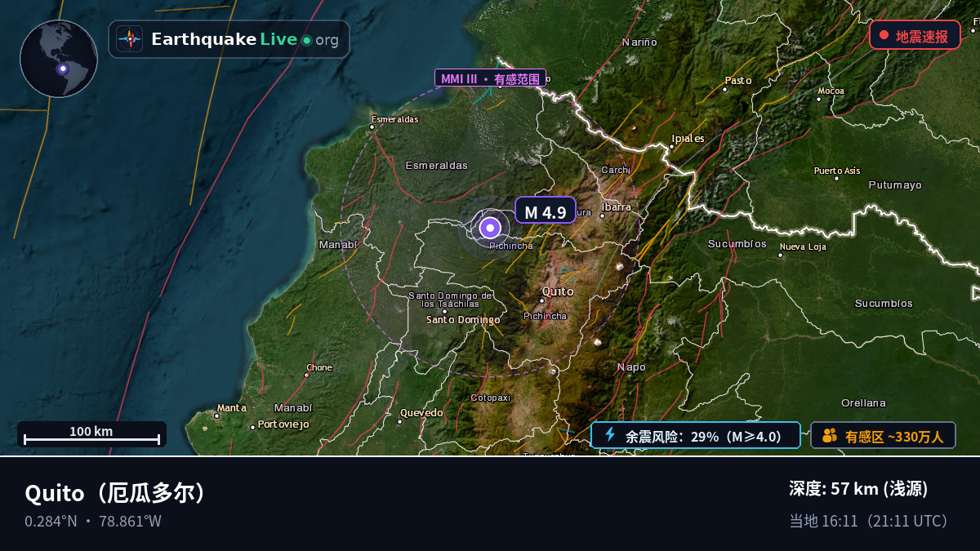Click the Ipiales city label

point(688,139)
